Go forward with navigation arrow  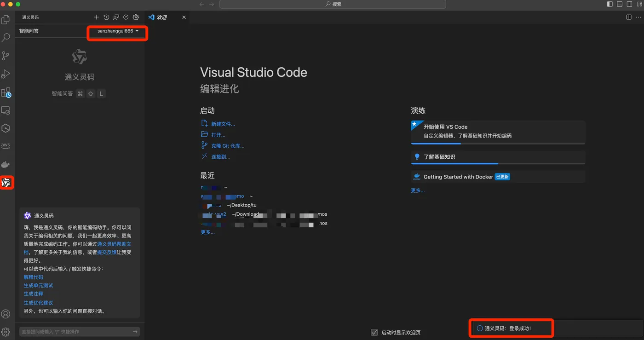pyautogui.click(x=212, y=4)
